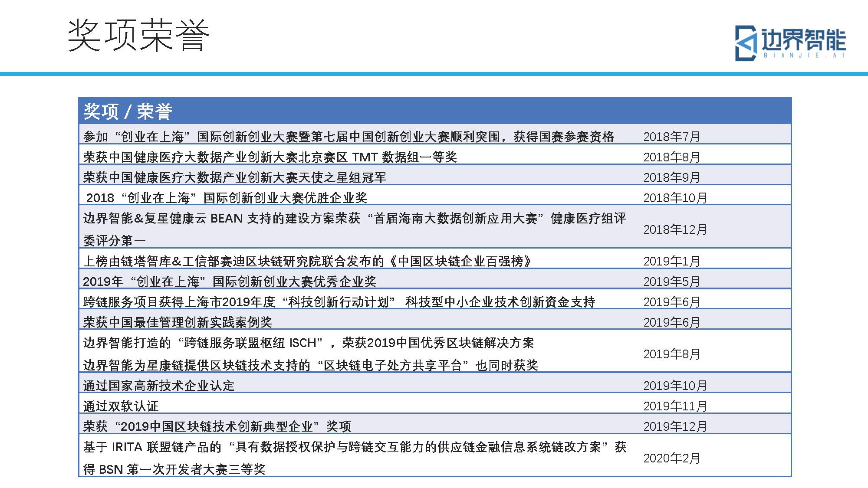Image resolution: width=868 pixels, height=488 pixels.
Task: Select the row mentioning 天使之星组冠军
Action: (x=435, y=175)
